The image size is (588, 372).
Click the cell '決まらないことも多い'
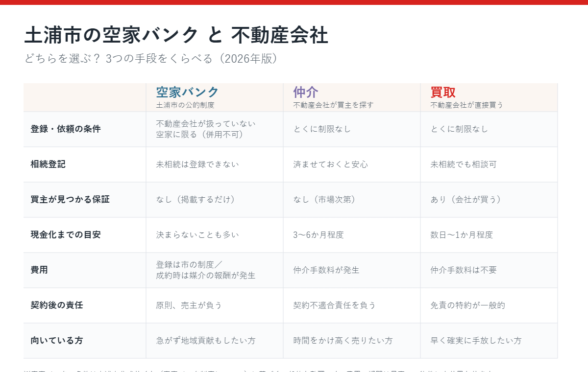(197, 235)
